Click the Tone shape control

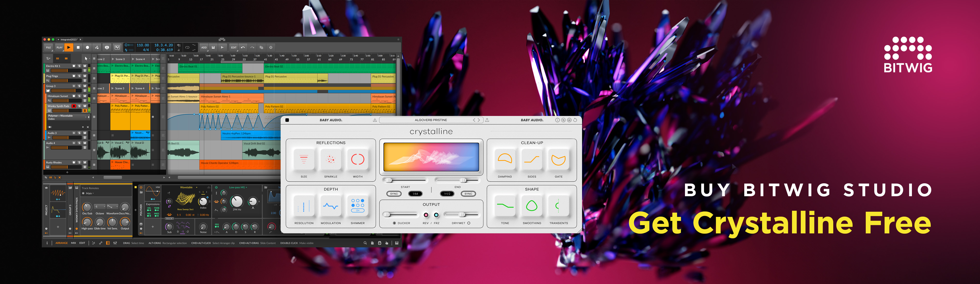pyautogui.click(x=505, y=206)
